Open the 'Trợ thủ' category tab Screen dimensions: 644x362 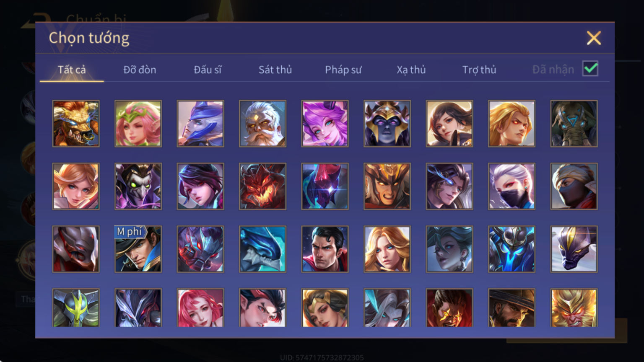tap(479, 70)
